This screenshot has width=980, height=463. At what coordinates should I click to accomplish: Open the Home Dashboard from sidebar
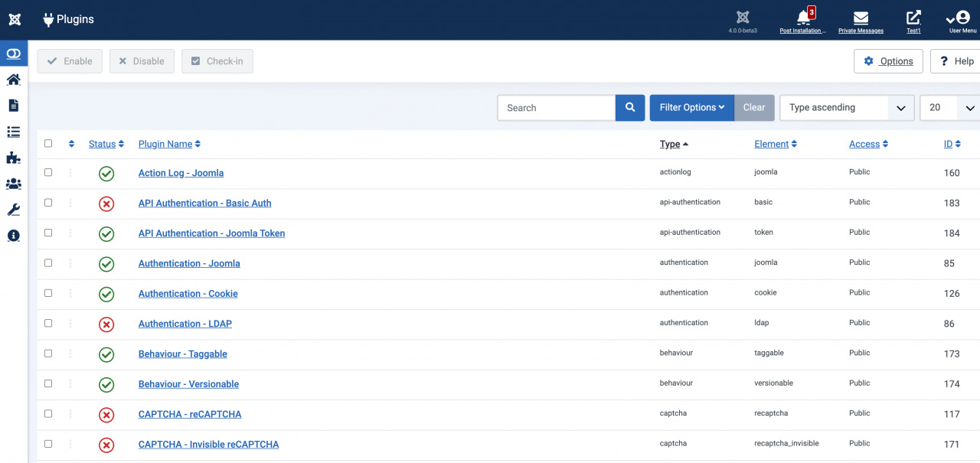click(12, 80)
